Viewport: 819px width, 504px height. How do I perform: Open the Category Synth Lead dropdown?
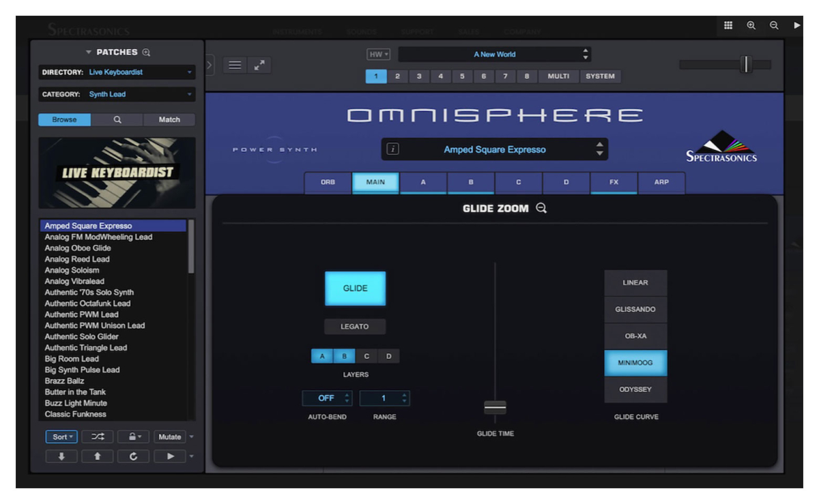pos(117,95)
